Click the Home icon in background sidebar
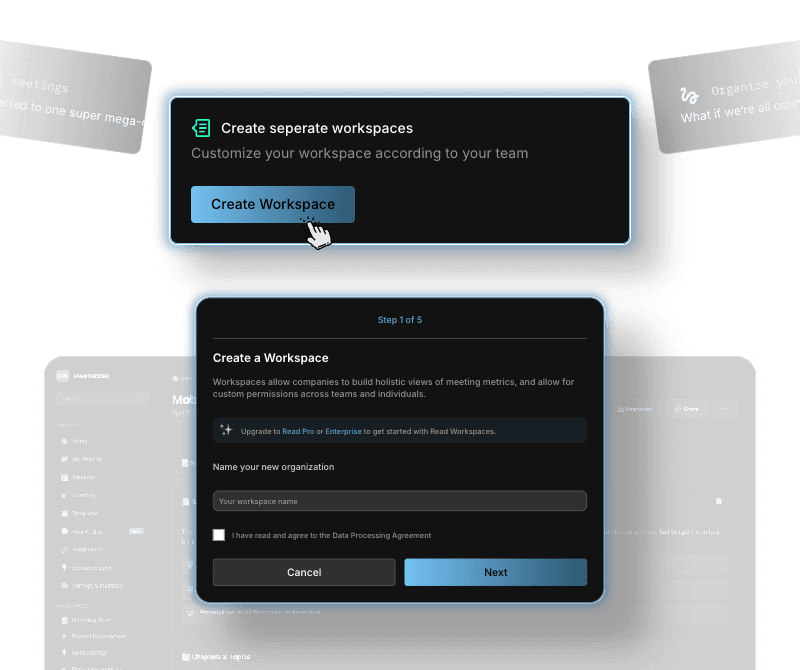 [x=64, y=441]
